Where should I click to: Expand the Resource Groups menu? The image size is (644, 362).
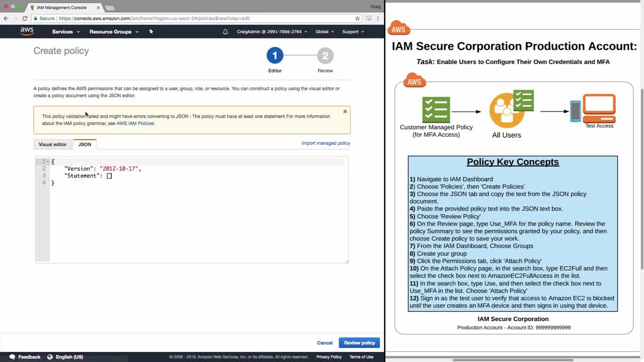click(114, 32)
